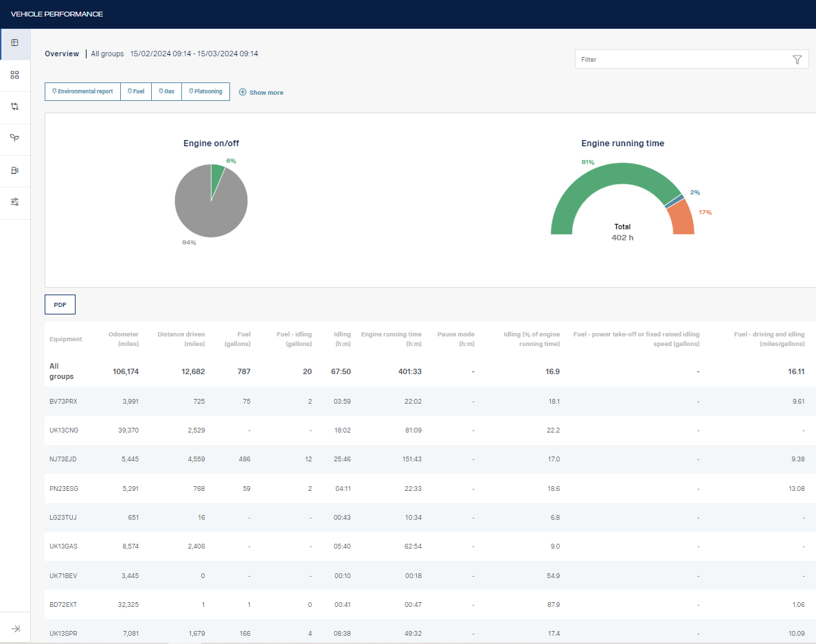Open the settings sliders sidebar icon
The width and height of the screenshot is (816, 644).
(14, 202)
